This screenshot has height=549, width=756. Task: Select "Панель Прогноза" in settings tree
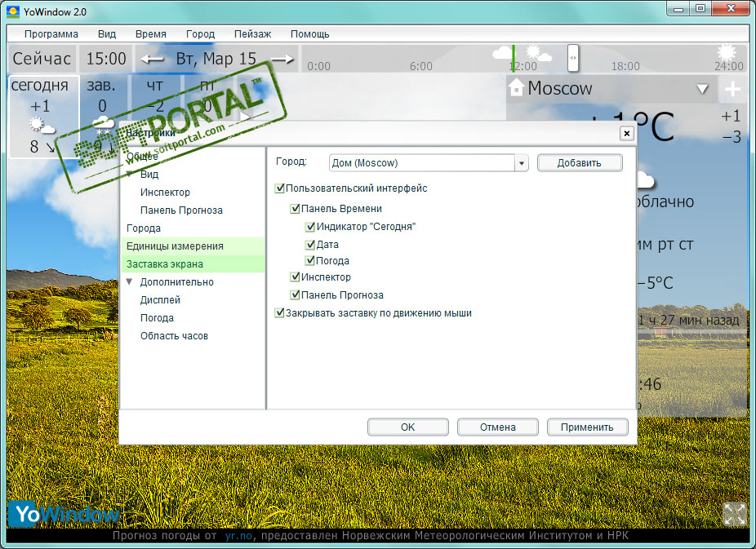(181, 210)
